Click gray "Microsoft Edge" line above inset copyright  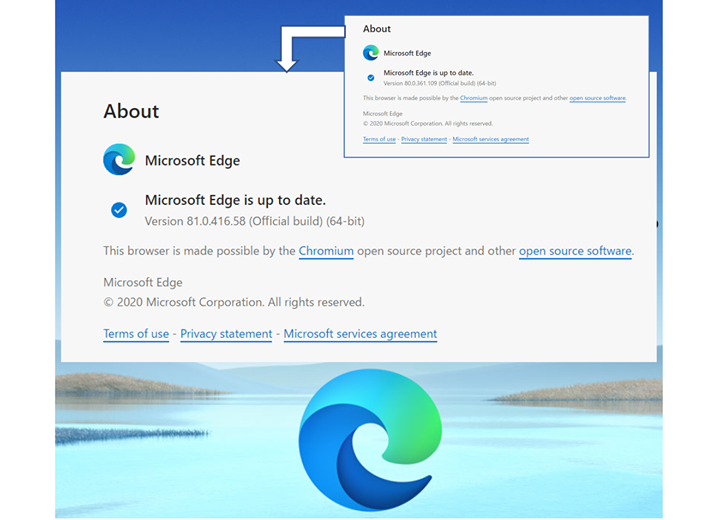coord(382,113)
